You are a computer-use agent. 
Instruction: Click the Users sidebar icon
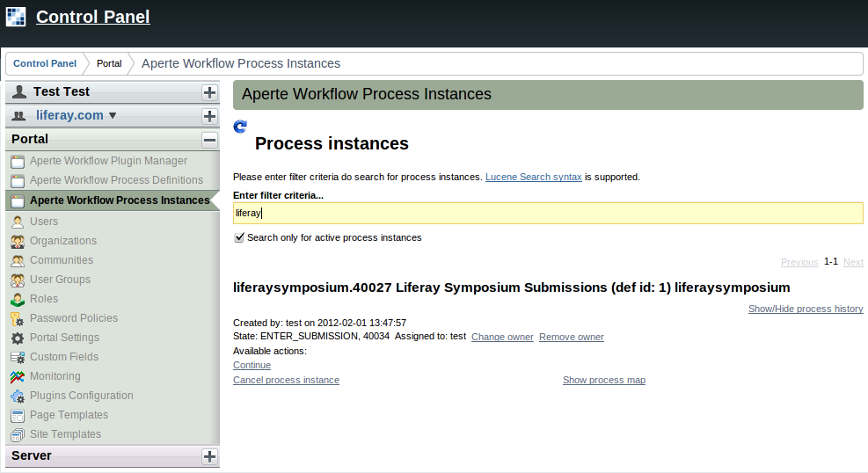point(18,222)
